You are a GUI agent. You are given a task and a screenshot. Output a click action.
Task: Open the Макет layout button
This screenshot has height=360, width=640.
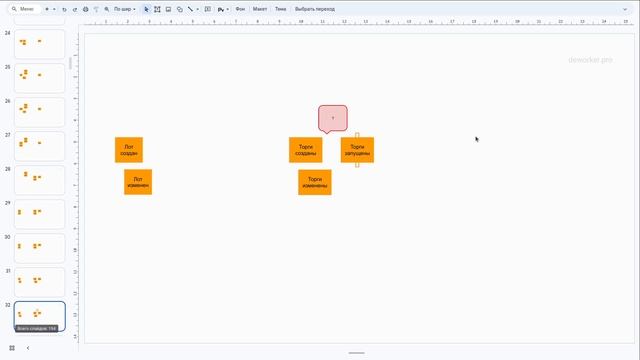tap(260, 9)
